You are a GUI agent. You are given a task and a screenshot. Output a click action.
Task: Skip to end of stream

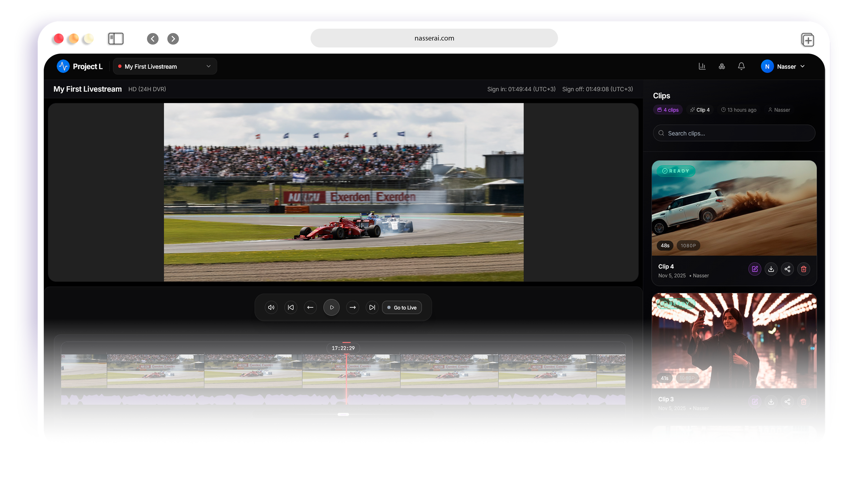pos(372,307)
